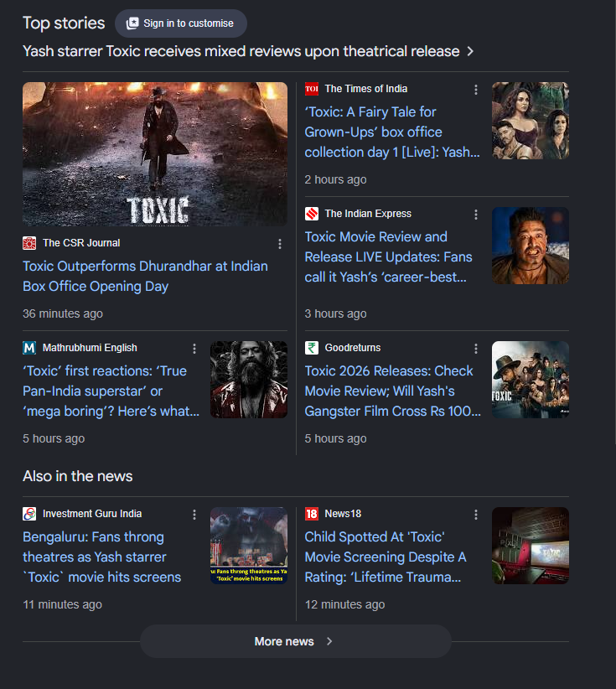This screenshot has height=689, width=616.
Task: Click 'The CSR Journal' source name
Action: point(81,243)
